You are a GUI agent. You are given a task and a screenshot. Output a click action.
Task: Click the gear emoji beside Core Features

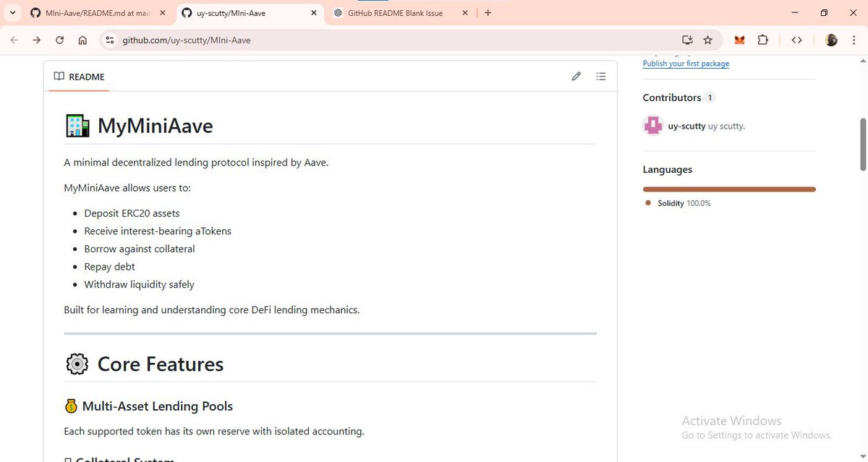pos(77,364)
